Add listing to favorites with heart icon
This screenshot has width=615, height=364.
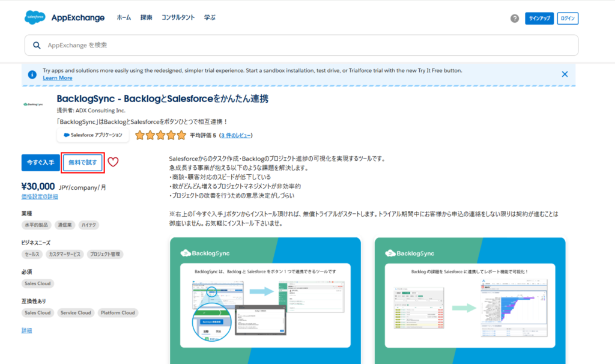(113, 162)
